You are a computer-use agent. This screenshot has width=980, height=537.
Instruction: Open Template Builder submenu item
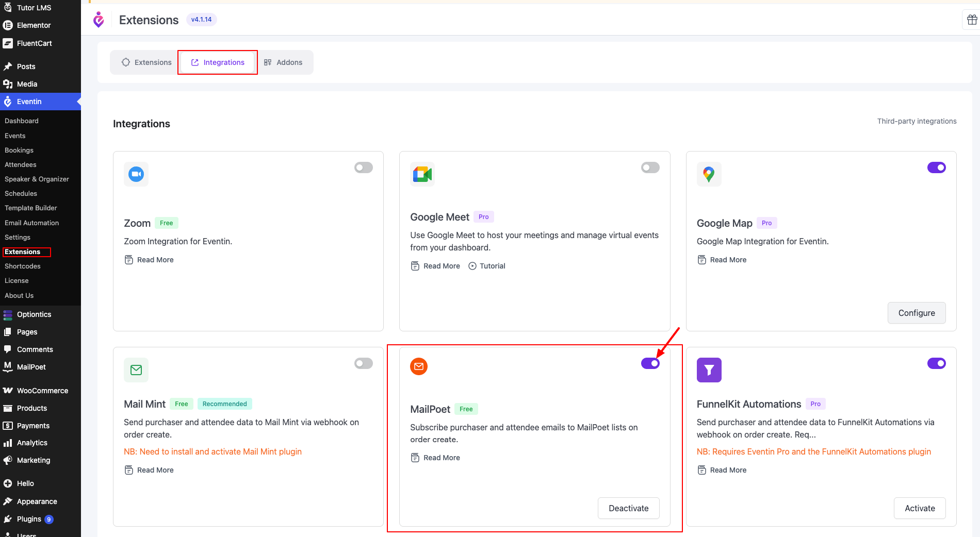tap(31, 208)
